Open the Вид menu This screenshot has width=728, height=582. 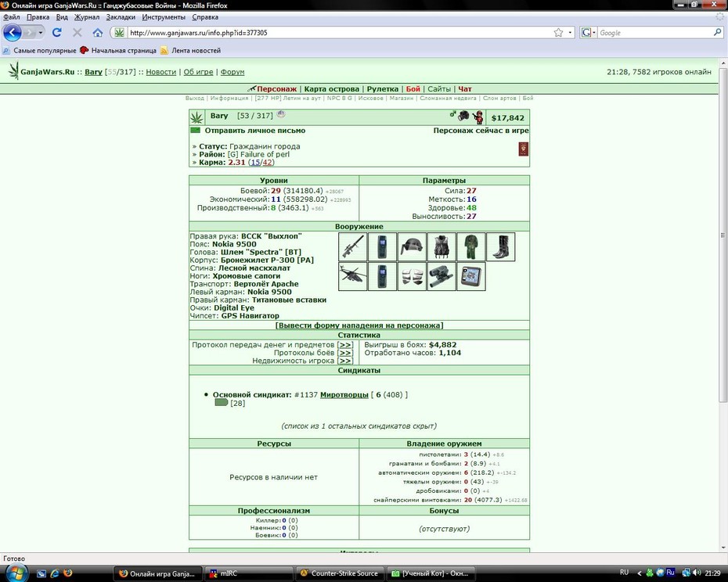(x=62, y=17)
